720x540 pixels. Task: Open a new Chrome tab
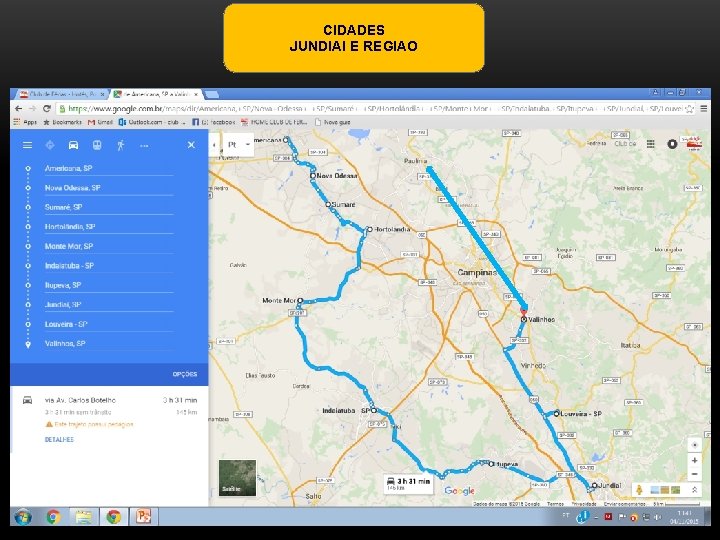tap(212, 94)
